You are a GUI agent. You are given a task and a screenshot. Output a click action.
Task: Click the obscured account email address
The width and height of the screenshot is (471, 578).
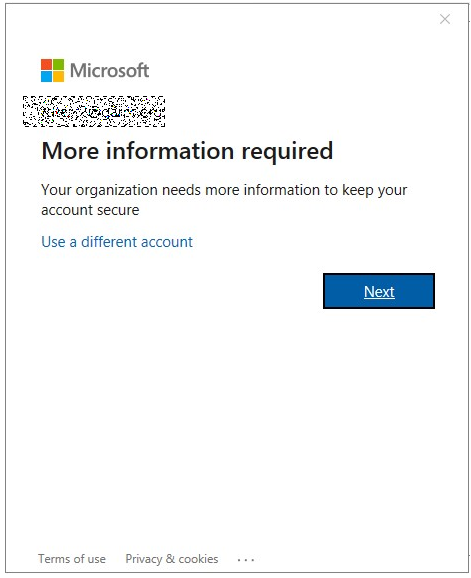coord(94,111)
